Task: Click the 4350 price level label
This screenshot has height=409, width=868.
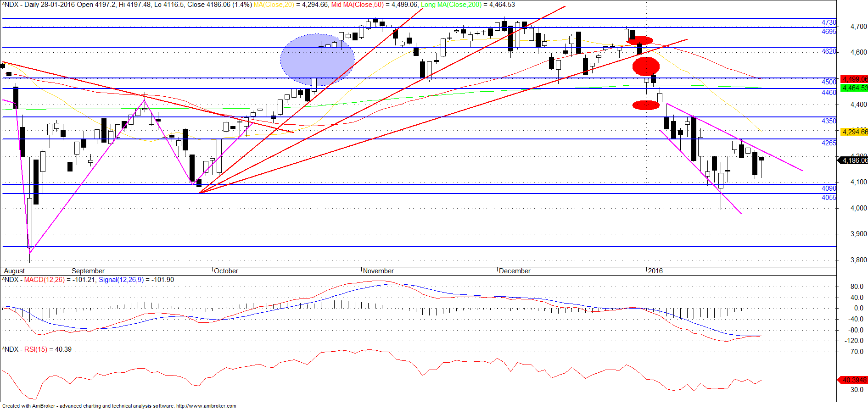Action: pyautogui.click(x=829, y=121)
